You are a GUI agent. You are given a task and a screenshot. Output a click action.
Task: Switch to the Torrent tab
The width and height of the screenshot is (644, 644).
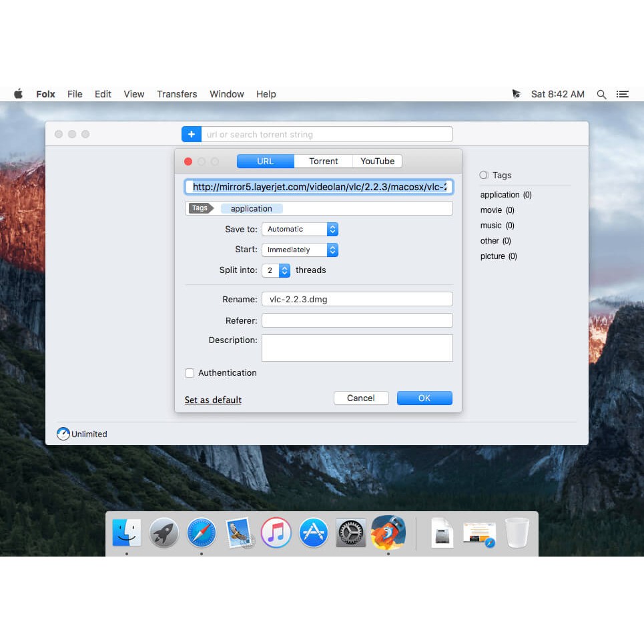[322, 161]
